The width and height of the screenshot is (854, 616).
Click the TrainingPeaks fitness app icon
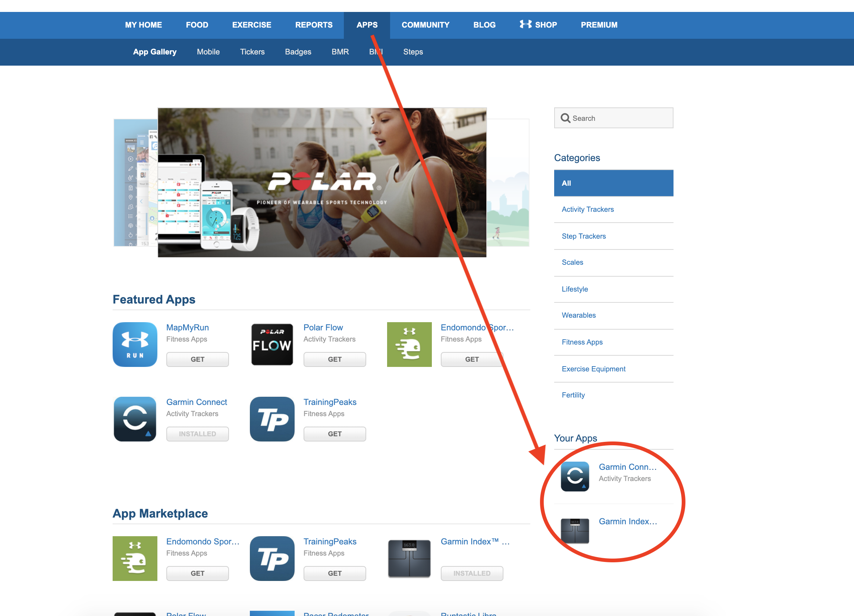tap(272, 418)
